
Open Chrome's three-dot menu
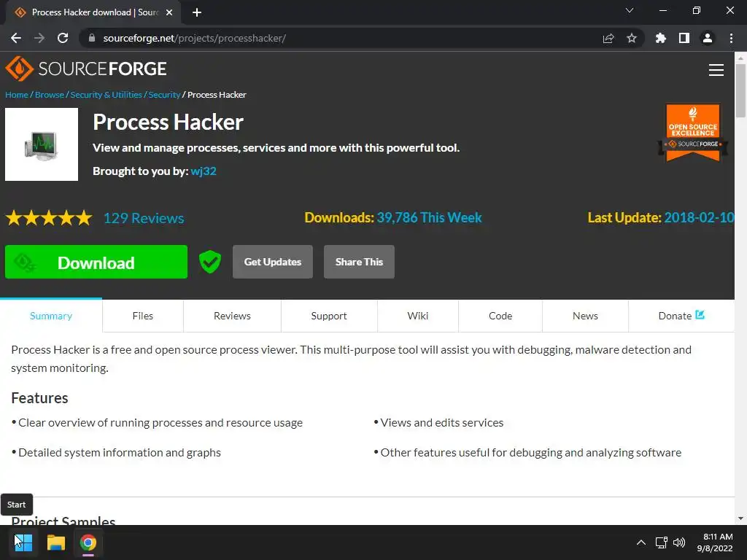pyautogui.click(x=731, y=38)
